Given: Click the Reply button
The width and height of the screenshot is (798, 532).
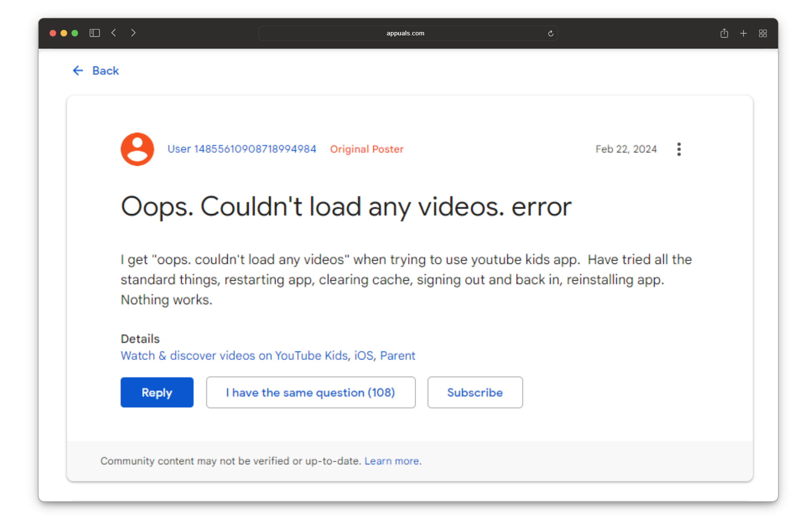Looking at the screenshot, I should tap(157, 392).
